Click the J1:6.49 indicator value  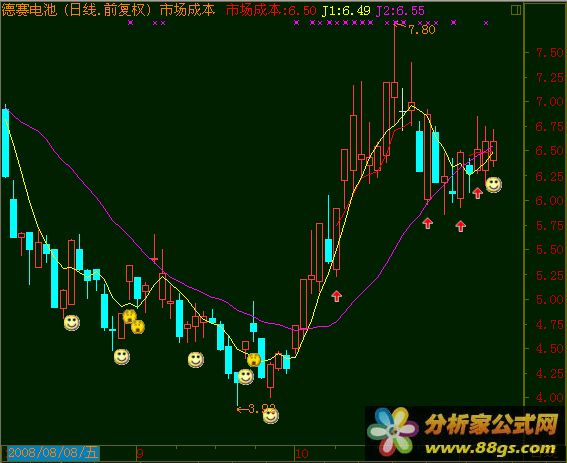(346, 10)
